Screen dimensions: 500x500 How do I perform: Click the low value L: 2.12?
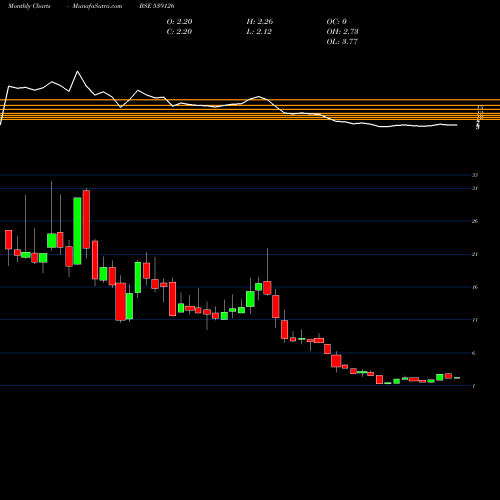click(259, 31)
